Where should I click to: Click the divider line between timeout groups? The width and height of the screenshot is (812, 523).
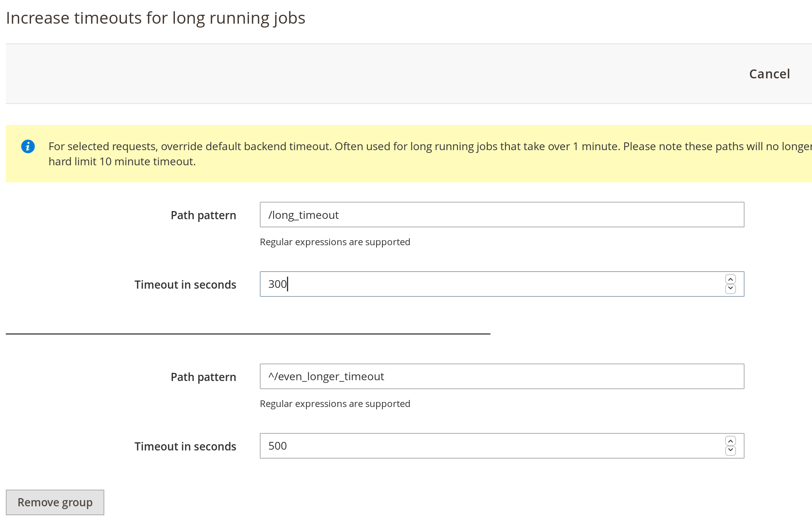[248, 334]
